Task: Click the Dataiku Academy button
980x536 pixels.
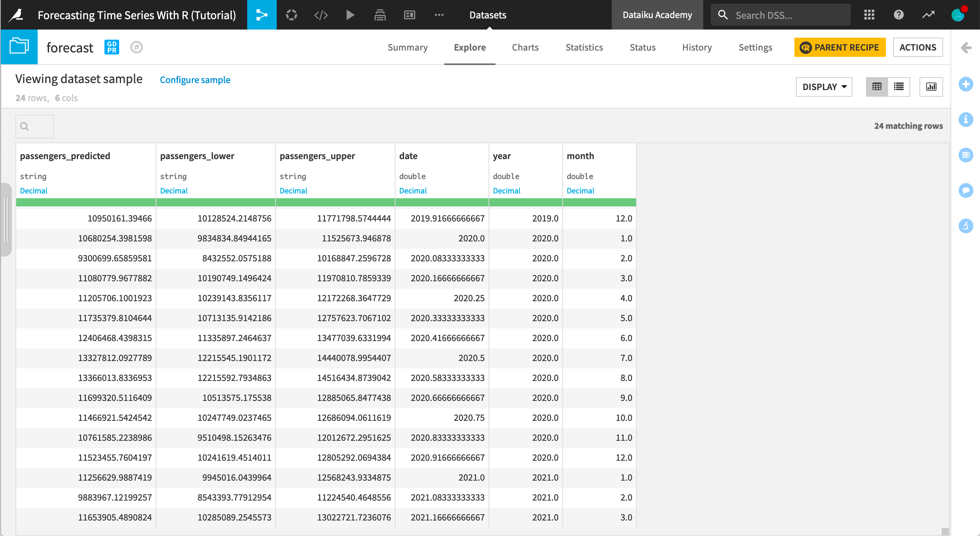Action: (657, 15)
